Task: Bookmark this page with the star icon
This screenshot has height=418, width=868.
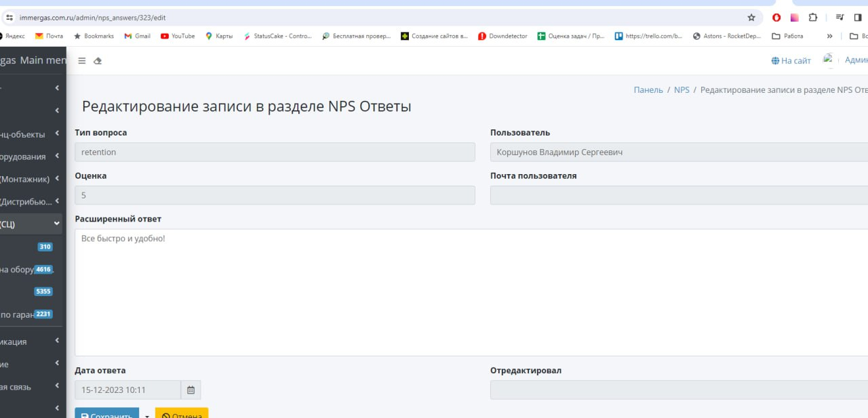Action: pyautogui.click(x=751, y=18)
